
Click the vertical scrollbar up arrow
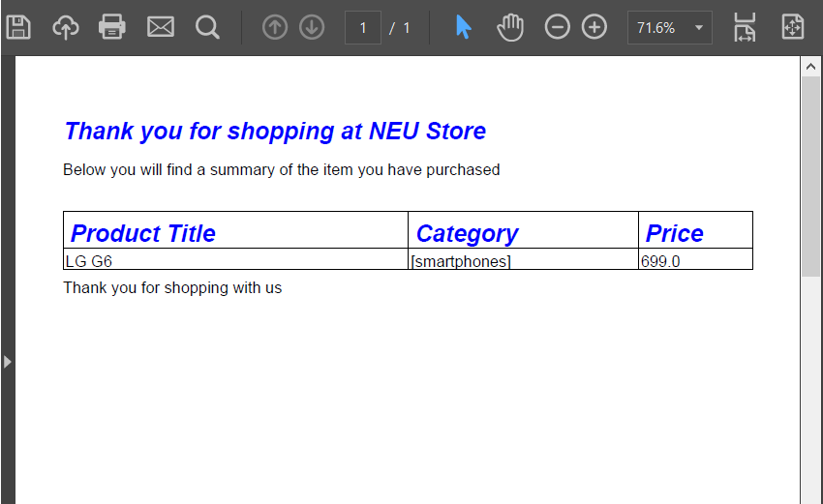click(810, 66)
